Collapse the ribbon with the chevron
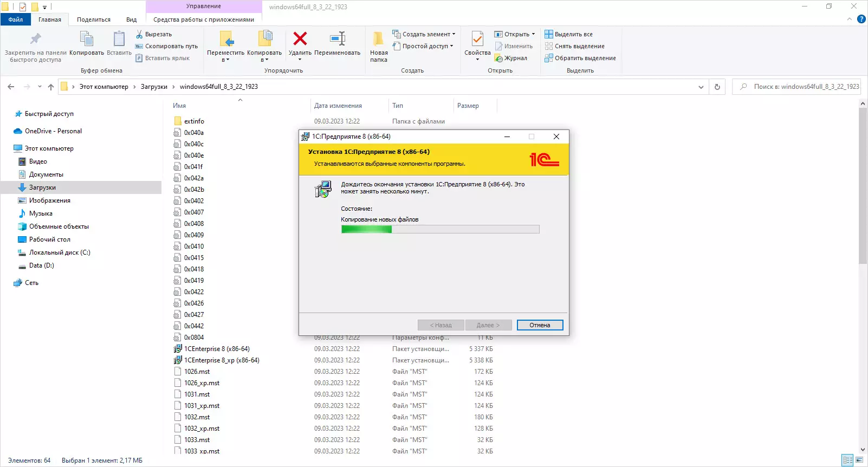The image size is (868, 467). (850, 20)
